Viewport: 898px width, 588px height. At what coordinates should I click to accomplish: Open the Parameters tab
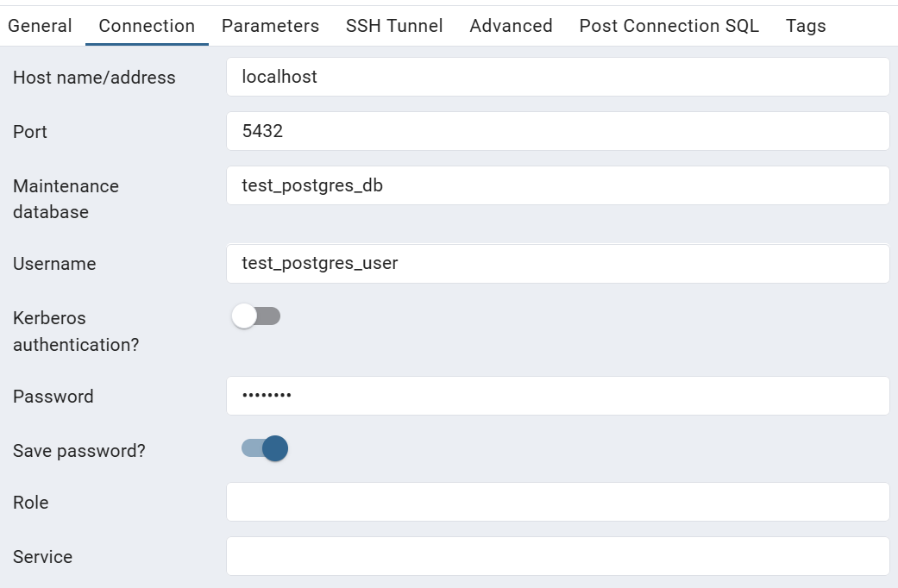pos(270,26)
